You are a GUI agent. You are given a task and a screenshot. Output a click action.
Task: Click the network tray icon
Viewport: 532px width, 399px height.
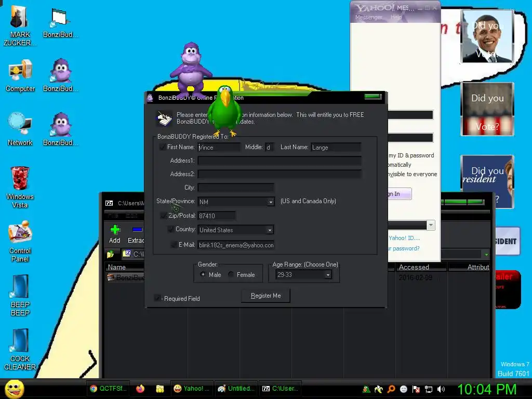[429, 389]
